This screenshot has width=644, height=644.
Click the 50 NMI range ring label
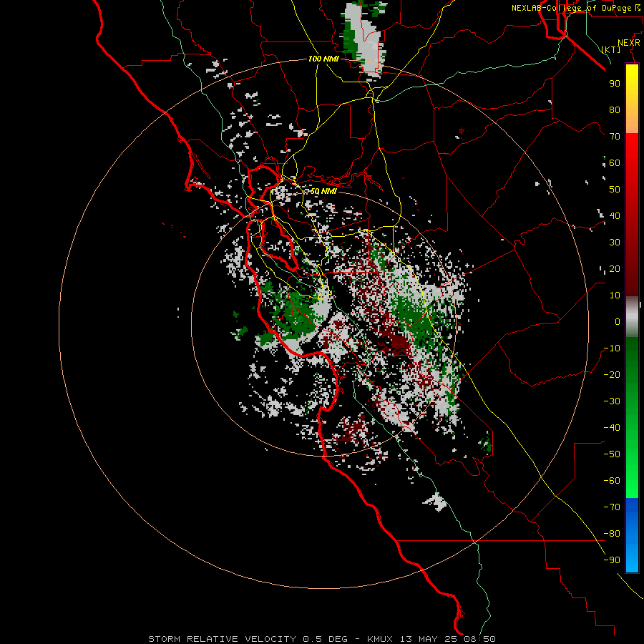click(323, 191)
